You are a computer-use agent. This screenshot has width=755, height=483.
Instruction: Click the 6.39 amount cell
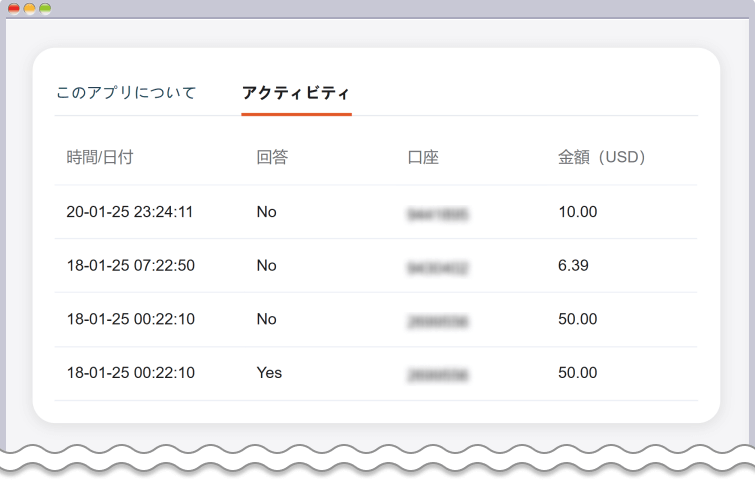[x=573, y=266]
